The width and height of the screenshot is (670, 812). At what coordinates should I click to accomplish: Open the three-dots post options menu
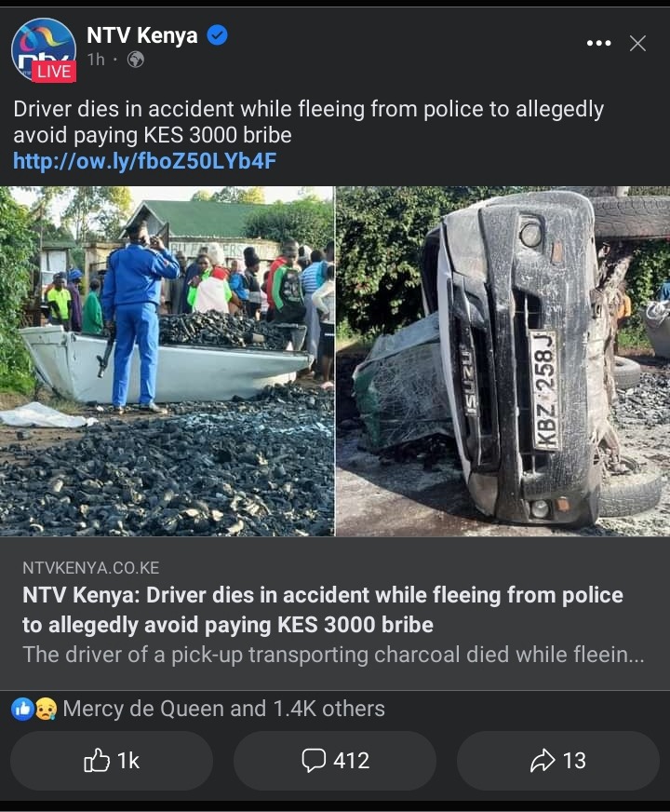click(598, 43)
